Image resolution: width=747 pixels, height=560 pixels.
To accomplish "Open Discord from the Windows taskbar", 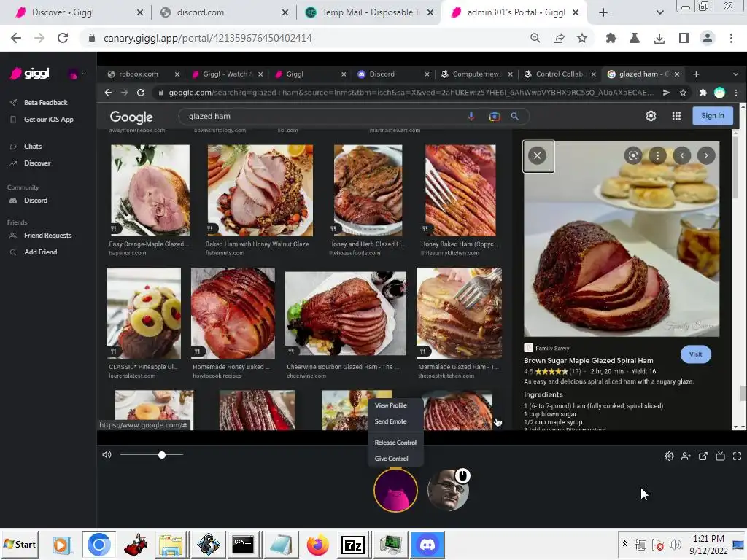I will point(427,545).
